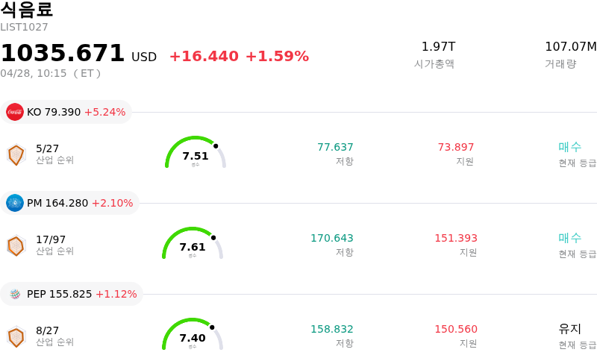
Task: Click KO's 매수 rating label
Action: 569,147
